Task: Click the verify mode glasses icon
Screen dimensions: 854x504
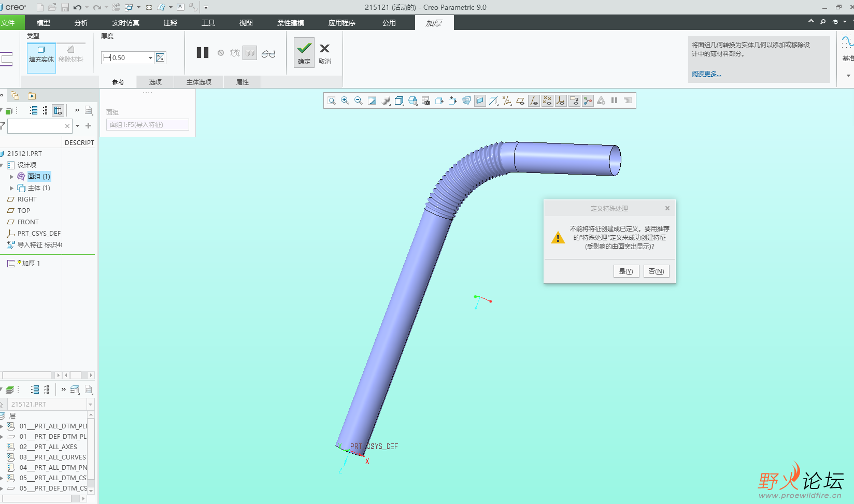Action: [268, 53]
